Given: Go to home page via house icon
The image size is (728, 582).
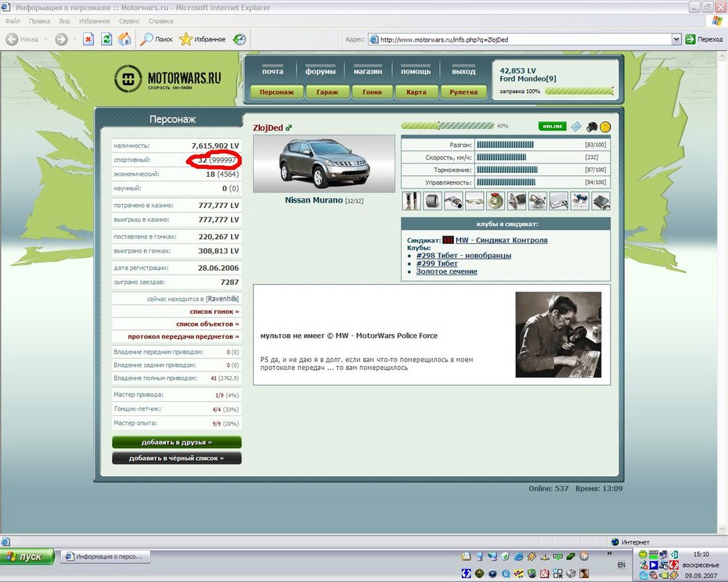Looking at the screenshot, I should [124, 39].
